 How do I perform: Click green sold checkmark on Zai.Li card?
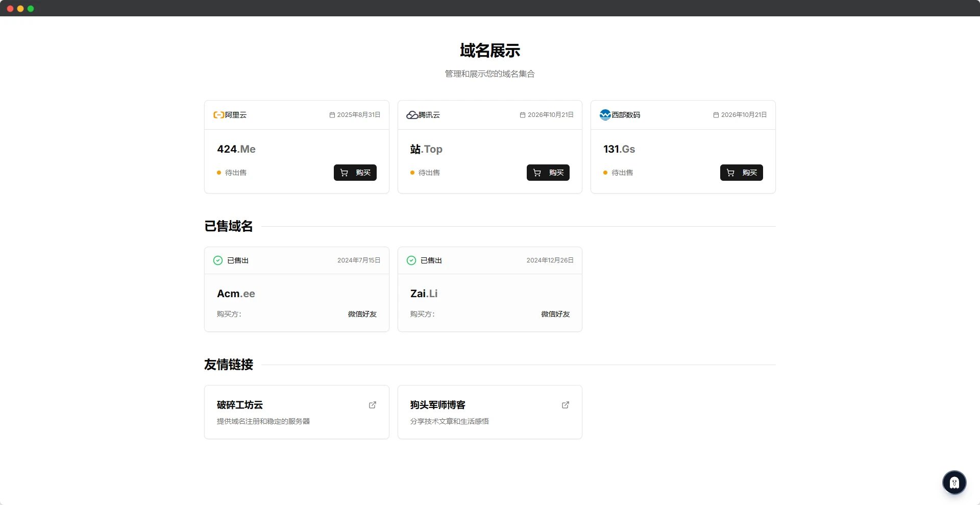tap(411, 260)
